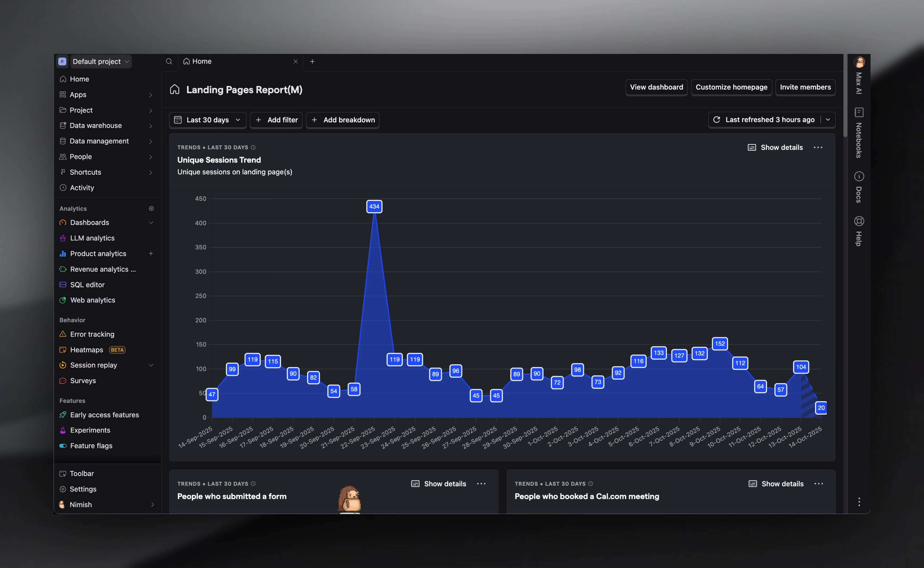Image resolution: width=924 pixels, height=568 pixels.
Task: Open refresh options dropdown arrow
Action: coord(828,119)
